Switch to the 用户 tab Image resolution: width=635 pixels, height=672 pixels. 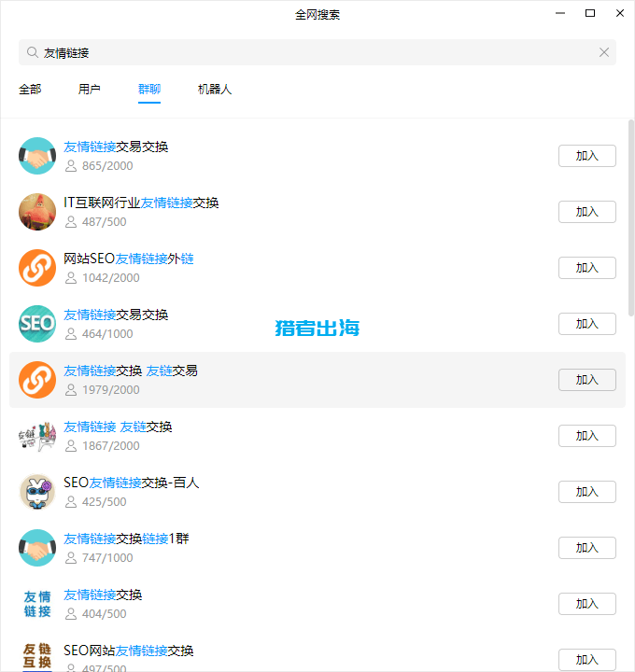pyautogui.click(x=90, y=90)
